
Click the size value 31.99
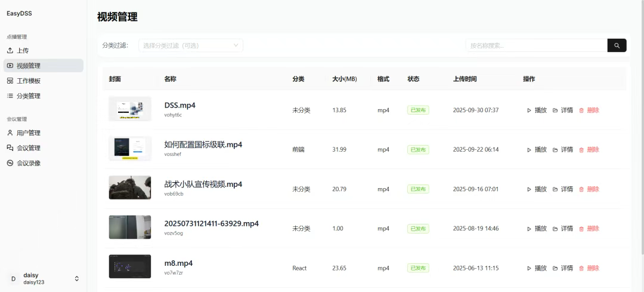[339, 150]
